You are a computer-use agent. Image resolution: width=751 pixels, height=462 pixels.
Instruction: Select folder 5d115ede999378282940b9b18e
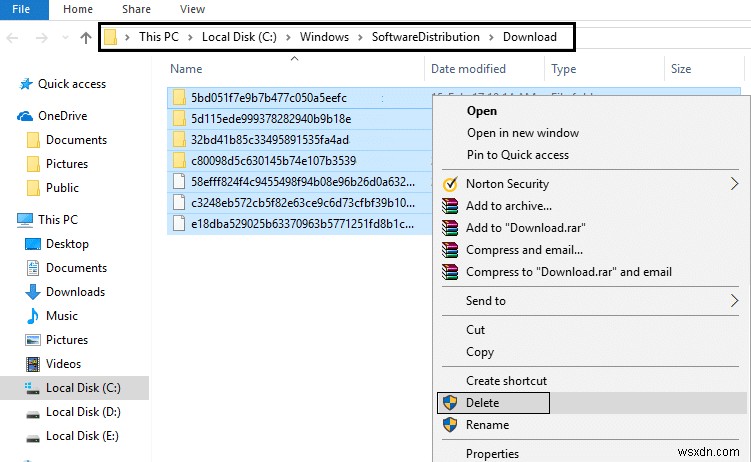(x=271, y=119)
